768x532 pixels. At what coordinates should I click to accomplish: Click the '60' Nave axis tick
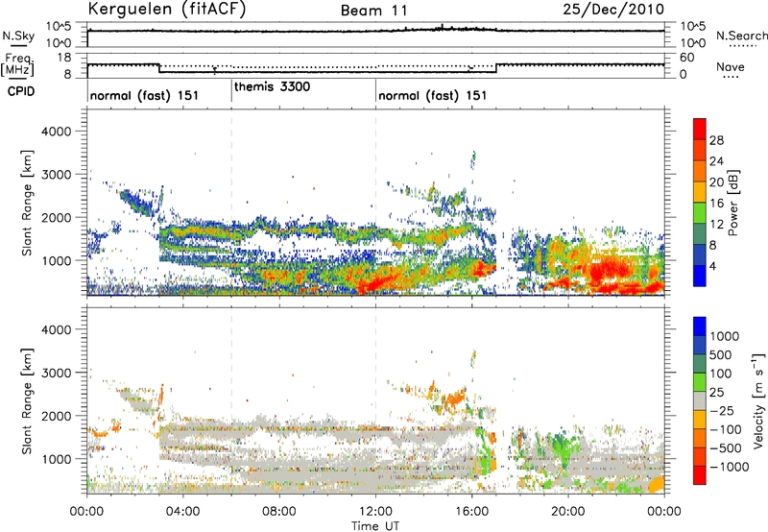coord(687,58)
